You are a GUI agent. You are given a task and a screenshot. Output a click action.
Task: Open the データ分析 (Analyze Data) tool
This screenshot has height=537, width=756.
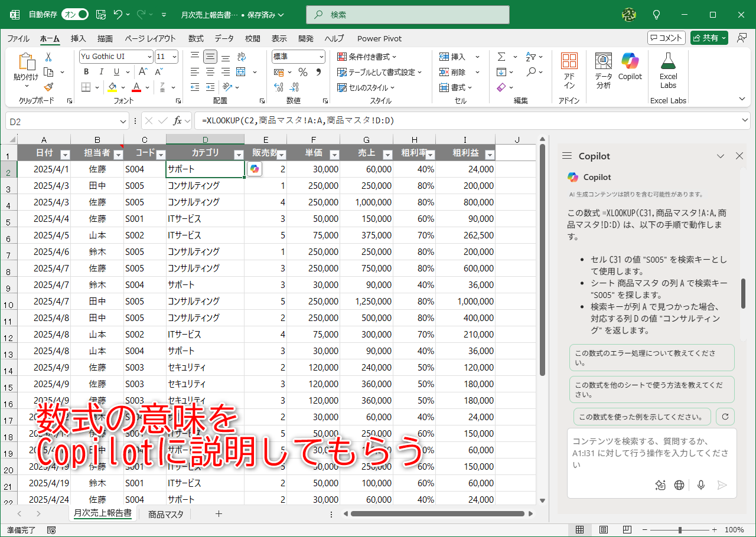[x=602, y=70]
